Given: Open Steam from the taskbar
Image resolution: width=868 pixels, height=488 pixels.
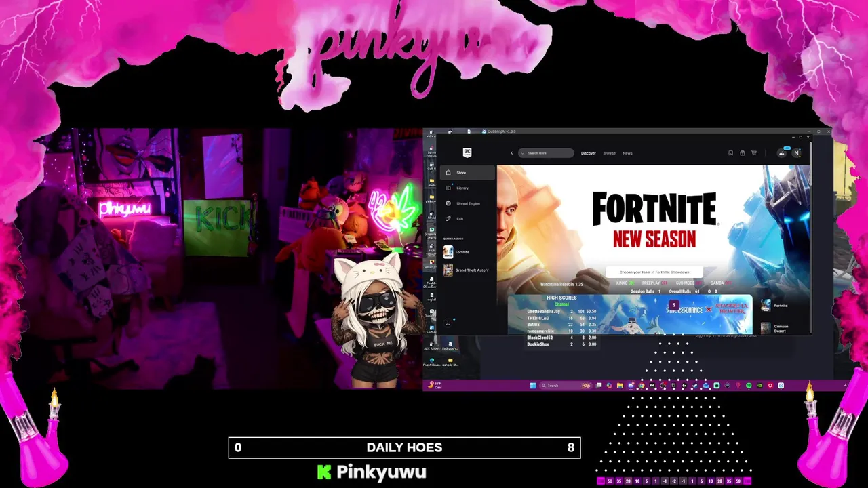Looking at the screenshot, I should [x=695, y=386].
